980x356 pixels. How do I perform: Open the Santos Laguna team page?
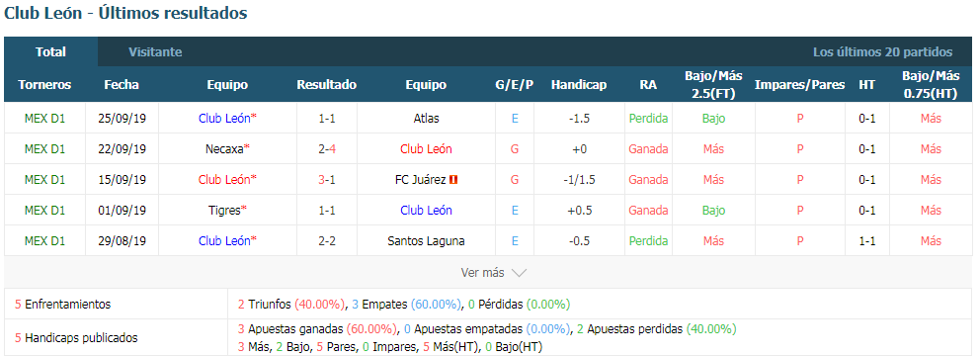coord(426,241)
